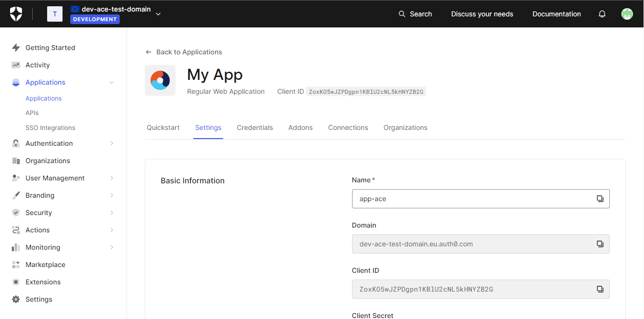Open Marketplace from its sidebar icon
Viewport: 644px width, 319px height.
click(16, 264)
